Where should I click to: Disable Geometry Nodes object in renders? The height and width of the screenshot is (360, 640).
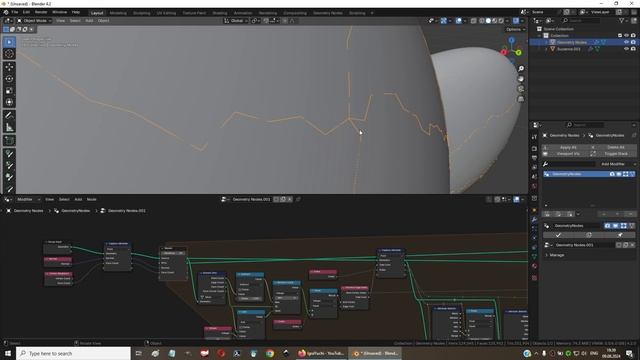[x=633, y=42]
